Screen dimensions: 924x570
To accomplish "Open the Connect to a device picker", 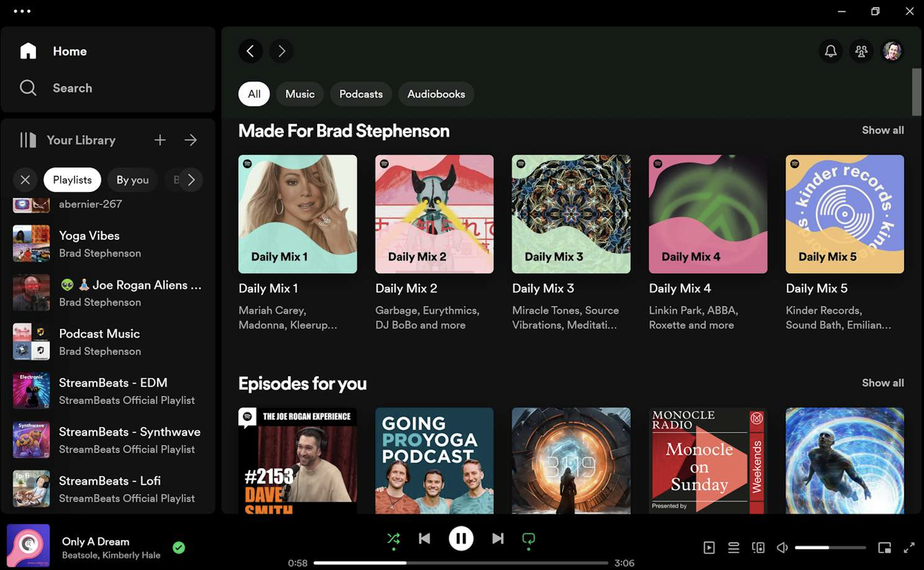I will 759,548.
